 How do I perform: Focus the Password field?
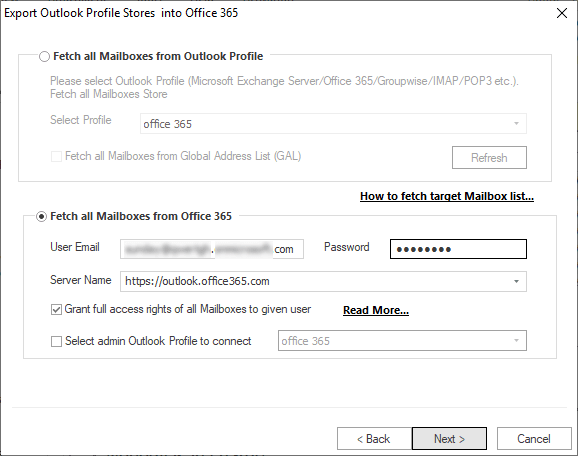tap(458, 249)
